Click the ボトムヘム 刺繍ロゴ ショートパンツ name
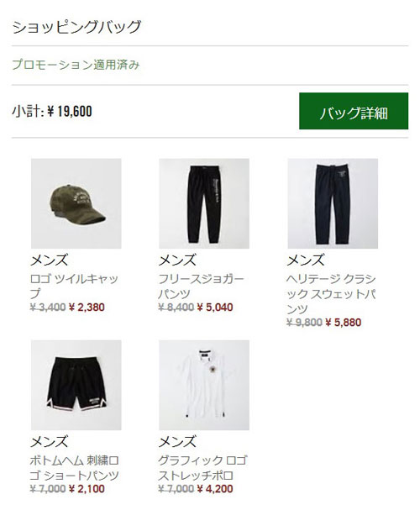The image size is (420, 510). pyautogui.click(x=75, y=468)
